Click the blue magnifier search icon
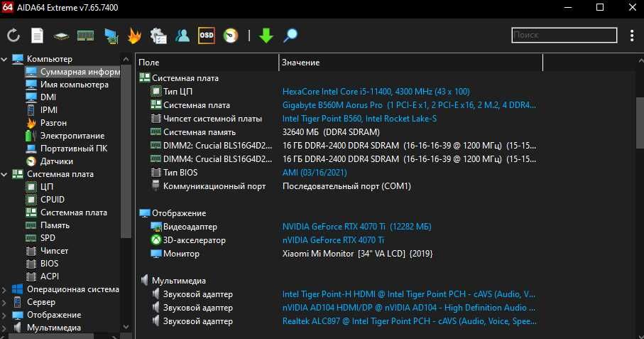 pyautogui.click(x=290, y=36)
